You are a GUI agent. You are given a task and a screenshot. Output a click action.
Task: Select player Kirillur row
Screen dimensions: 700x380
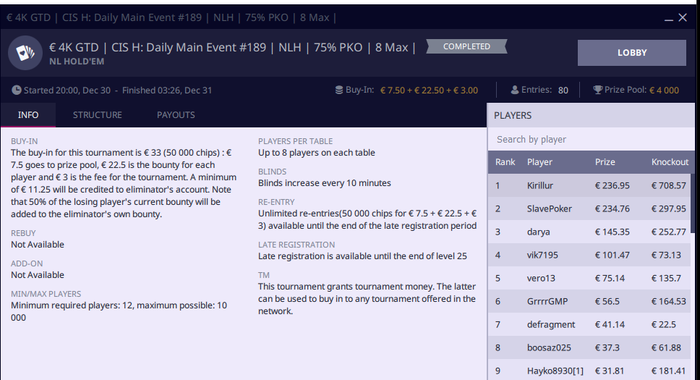coord(589,185)
